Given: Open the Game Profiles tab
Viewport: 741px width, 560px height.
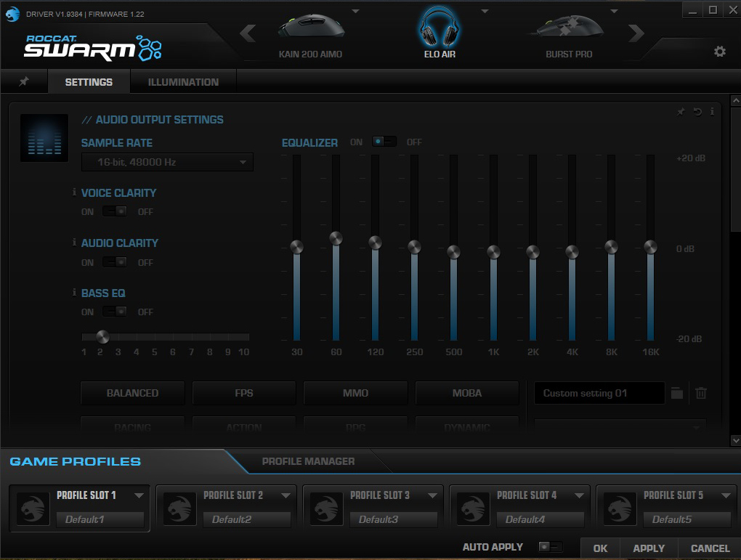Looking at the screenshot, I should coord(75,461).
